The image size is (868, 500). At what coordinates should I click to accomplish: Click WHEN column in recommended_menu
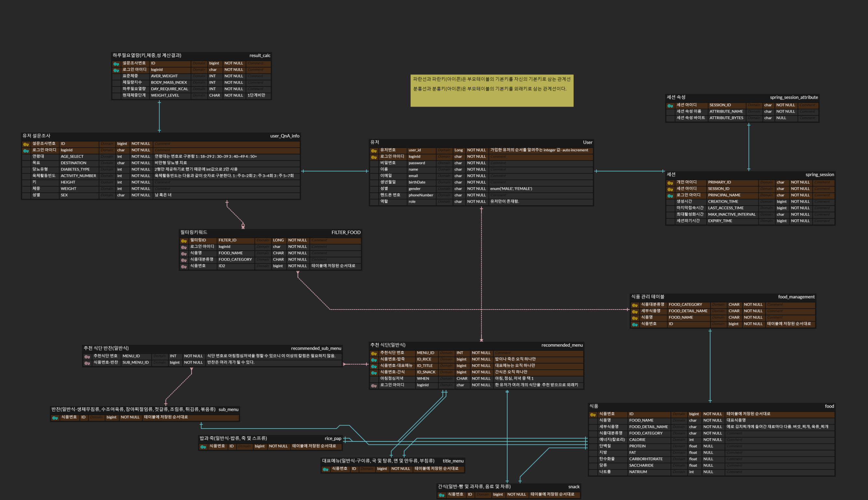(423, 378)
